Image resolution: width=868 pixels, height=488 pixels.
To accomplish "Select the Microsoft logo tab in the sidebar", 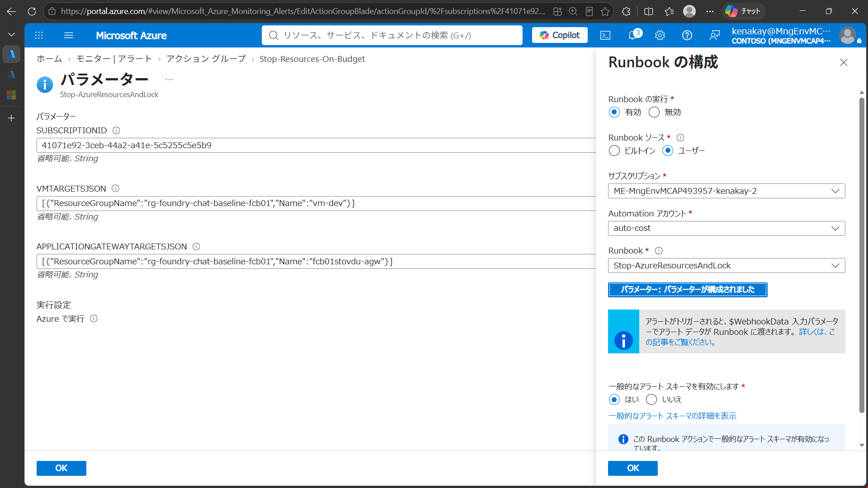I will [x=12, y=95].
